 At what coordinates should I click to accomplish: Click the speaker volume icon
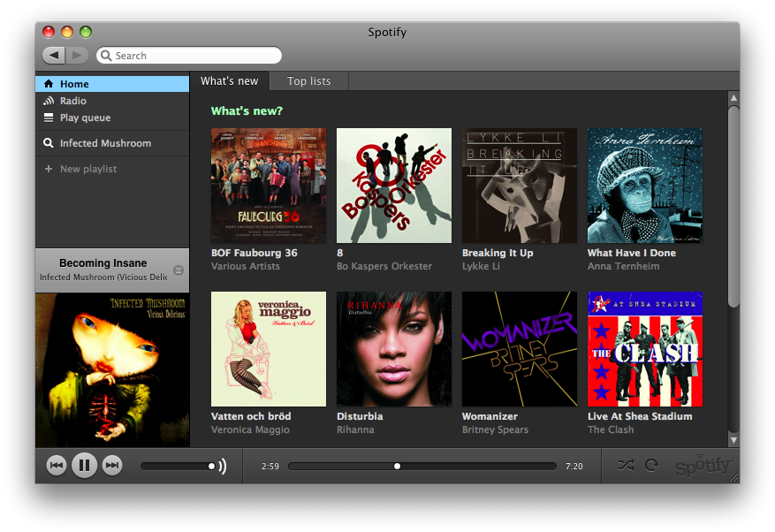[x=223, y=466]
